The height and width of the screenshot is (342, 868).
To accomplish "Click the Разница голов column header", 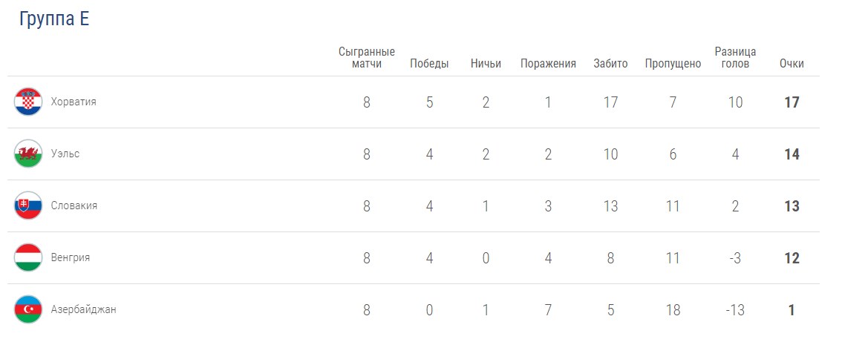I will click(735, 57).
